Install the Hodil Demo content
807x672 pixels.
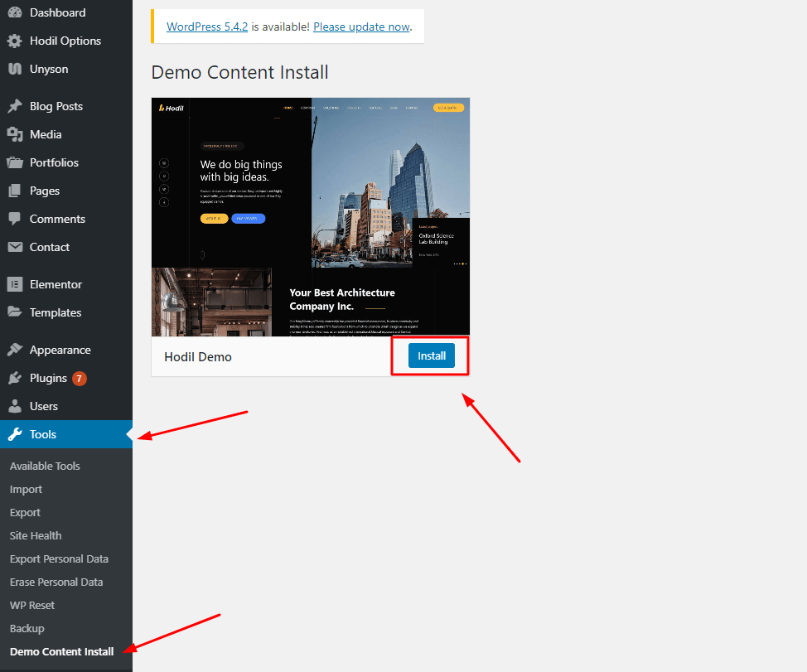431,356
